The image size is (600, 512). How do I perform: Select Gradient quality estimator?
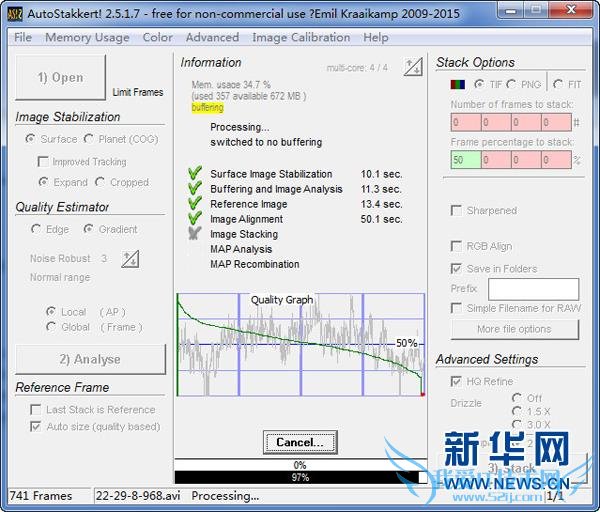(x=110, y=229)
